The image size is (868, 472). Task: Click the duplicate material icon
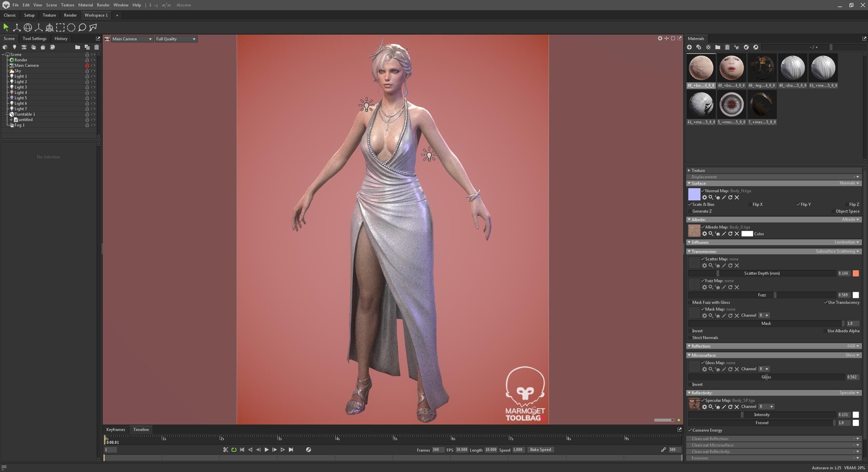tap(699, 47)
